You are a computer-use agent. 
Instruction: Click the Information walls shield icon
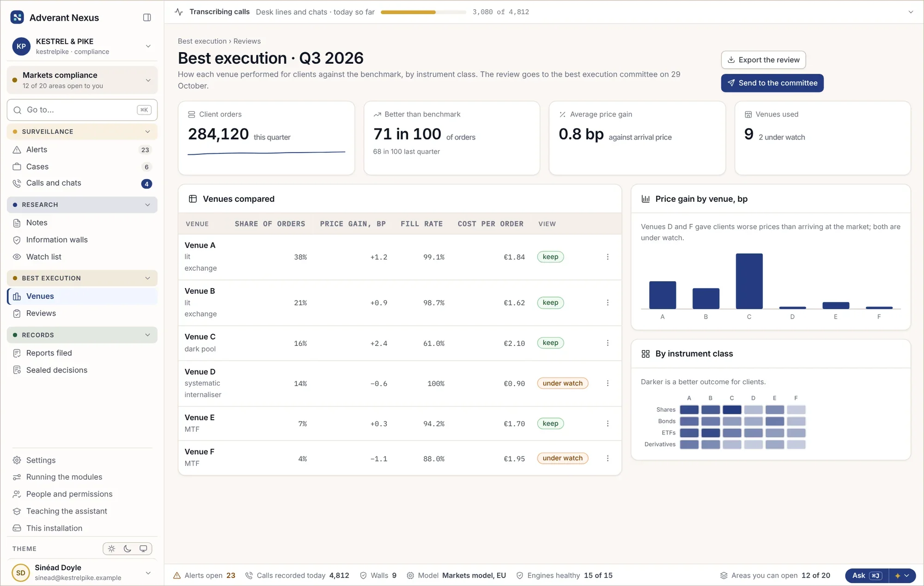click(17, 240)
